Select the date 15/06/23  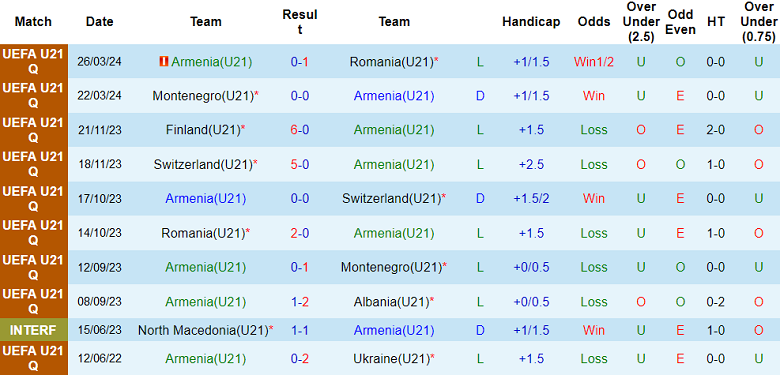coord(99,330)
